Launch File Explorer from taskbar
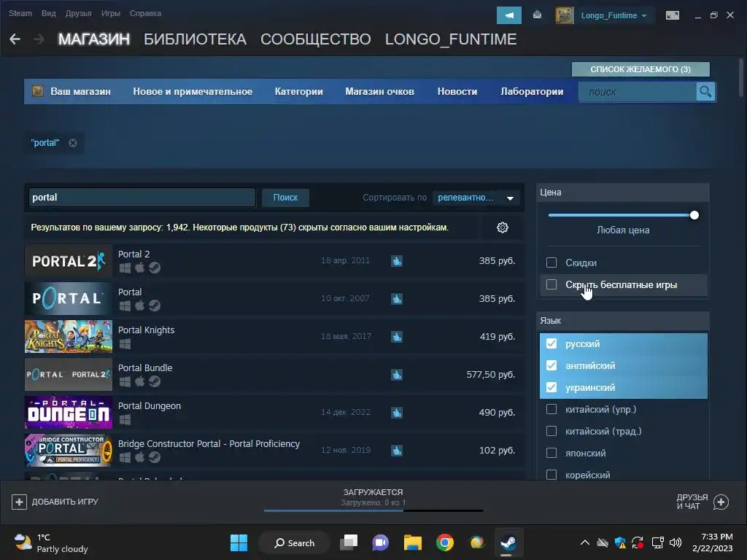This screenshot has width=747, height=560. 413,542
